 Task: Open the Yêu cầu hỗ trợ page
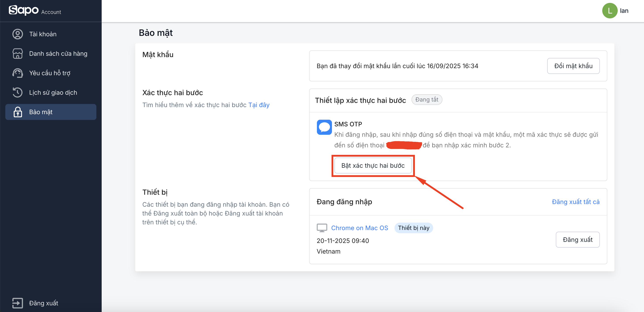point(50,73)
